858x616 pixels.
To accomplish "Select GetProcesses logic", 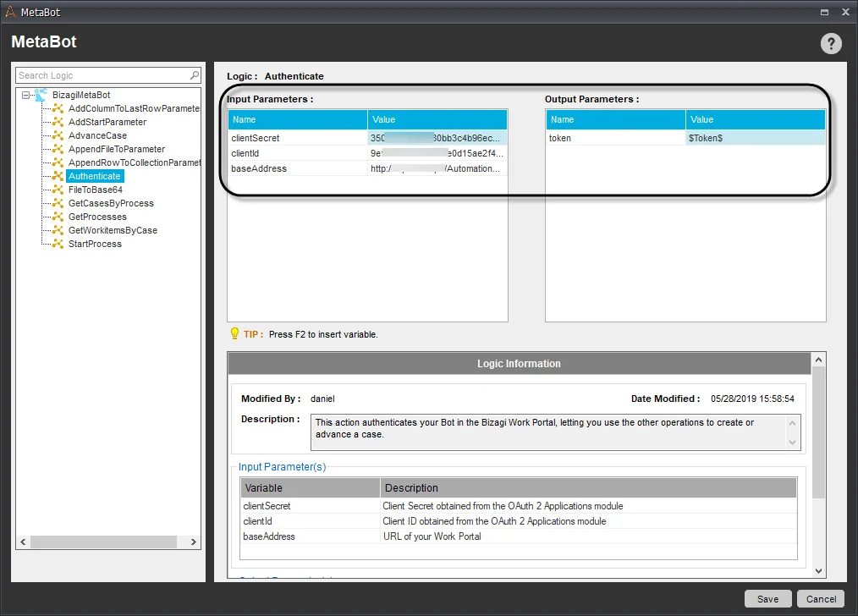I will click(97, 217).
